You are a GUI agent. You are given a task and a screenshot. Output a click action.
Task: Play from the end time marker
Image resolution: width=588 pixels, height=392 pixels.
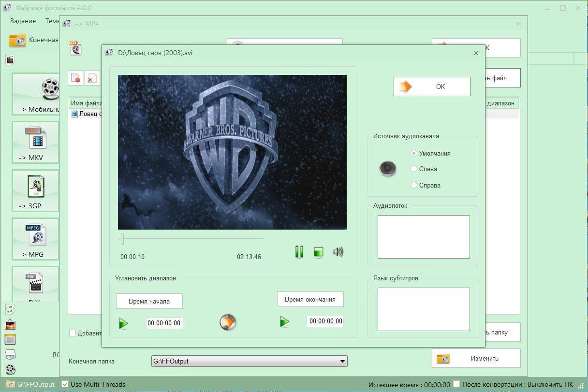pyautogui.click(x=284, y=321)
